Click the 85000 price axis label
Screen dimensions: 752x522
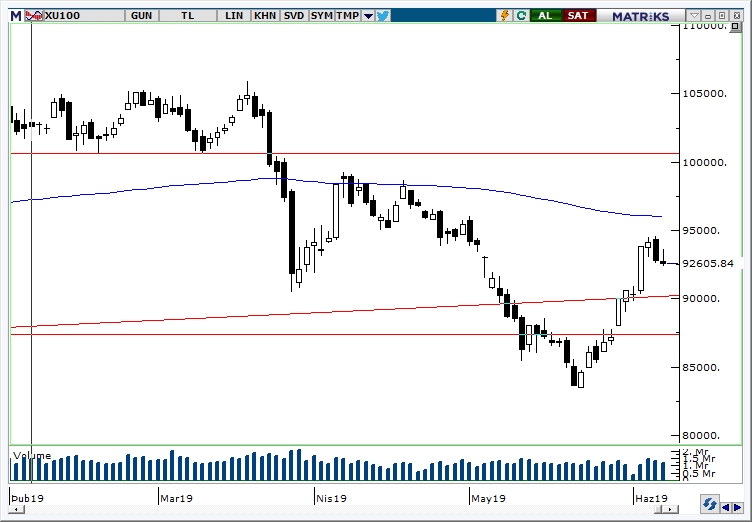pos(702,368)
